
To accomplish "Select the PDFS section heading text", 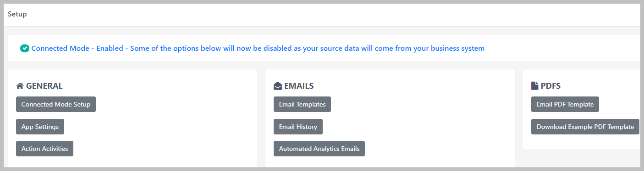I will tap(550, 86).
